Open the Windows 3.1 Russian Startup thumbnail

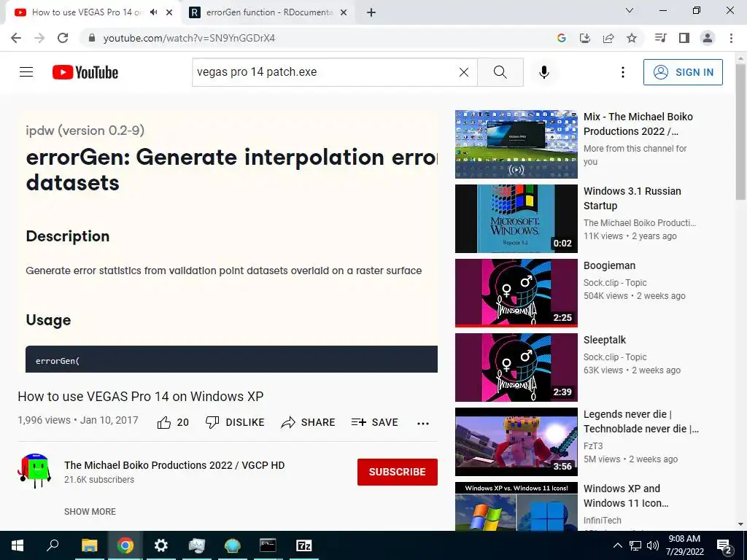coord(516,219)
